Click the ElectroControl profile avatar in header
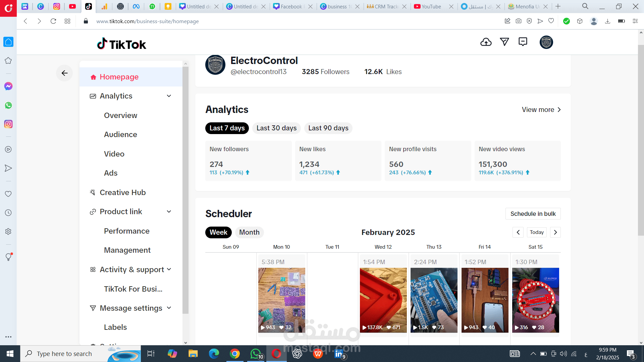The image size is (644, 362). [x=546, y=42]
